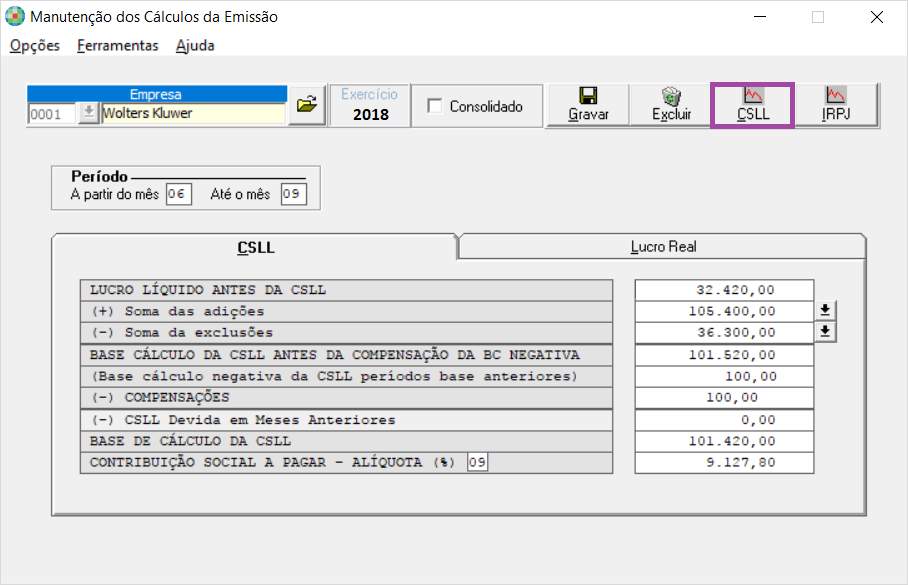The height and width of the screenshot is (585, 908).
Task: Switch to the Lucro Real tab
Action: pos(662,247)
